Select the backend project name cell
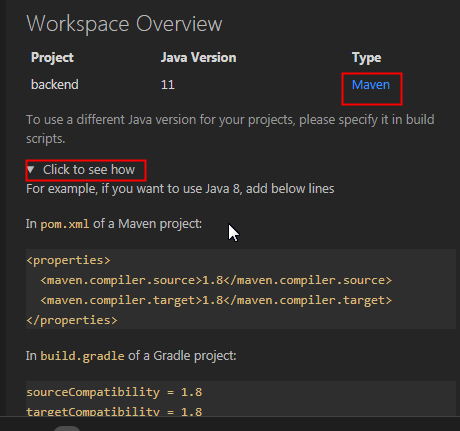 point(55,85)
